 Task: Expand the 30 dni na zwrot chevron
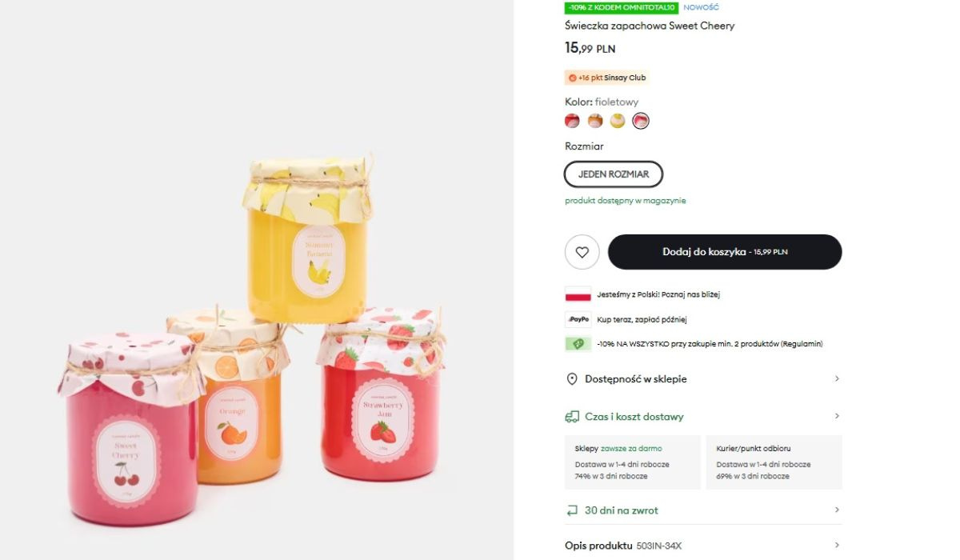tap(837, 510)
